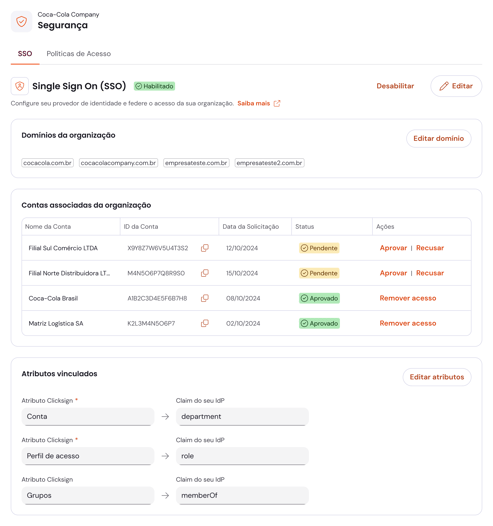Screen dimensions: 493x526
Task: Click the SSO section shield icon
Action: 20,86
